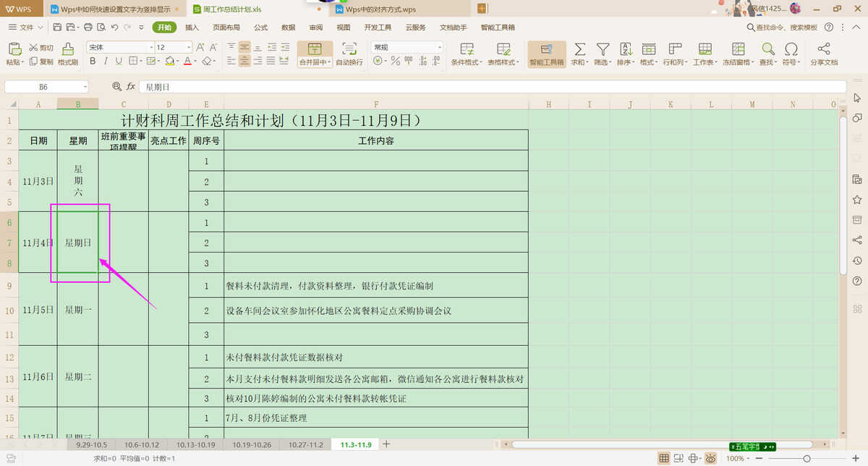Click the formula bar containing 星期日
Viewport: 868px width, 466px height.
(492, 86)
